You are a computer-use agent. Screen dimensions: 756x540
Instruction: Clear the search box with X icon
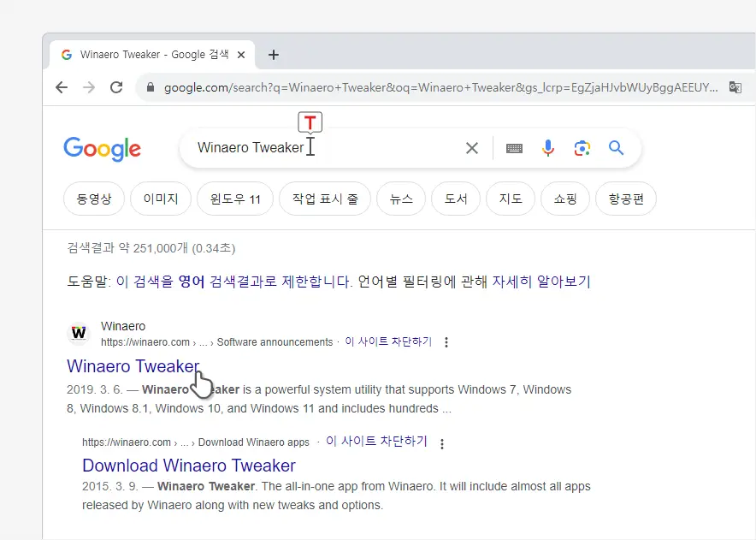pos(471,148)
